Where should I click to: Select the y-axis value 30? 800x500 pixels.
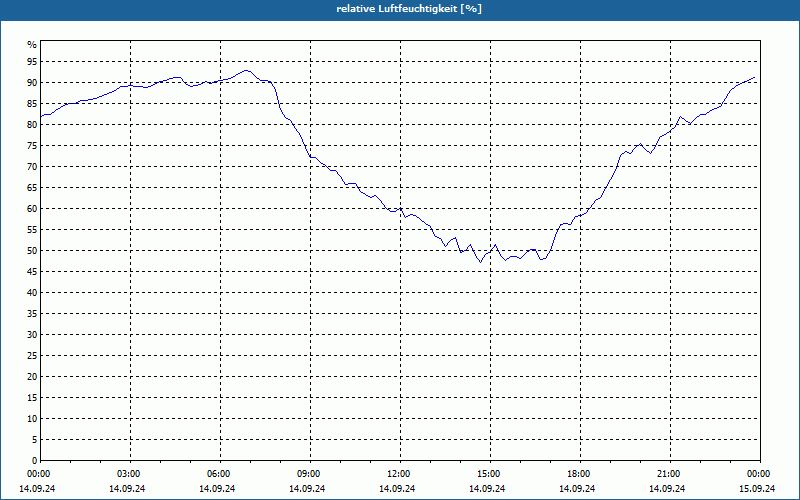(32, 335)
